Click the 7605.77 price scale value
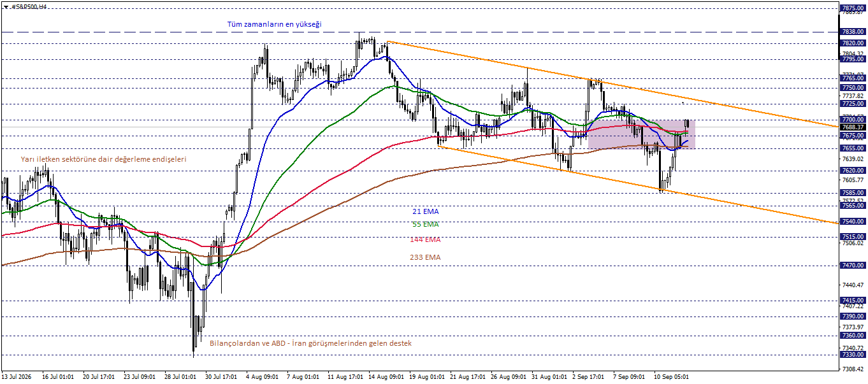This screenshot has width=868, height=384. 853,180
